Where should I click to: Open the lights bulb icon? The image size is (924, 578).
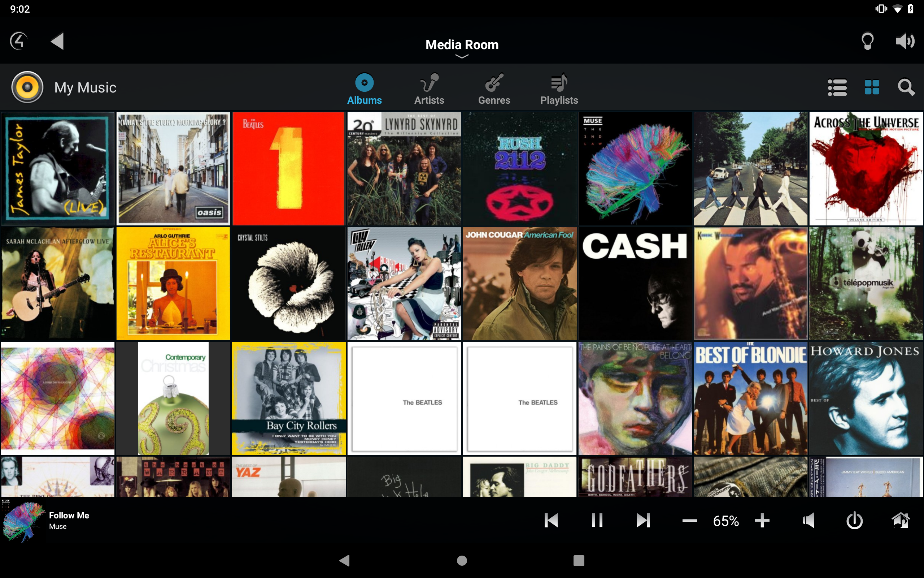coord(867,41)
